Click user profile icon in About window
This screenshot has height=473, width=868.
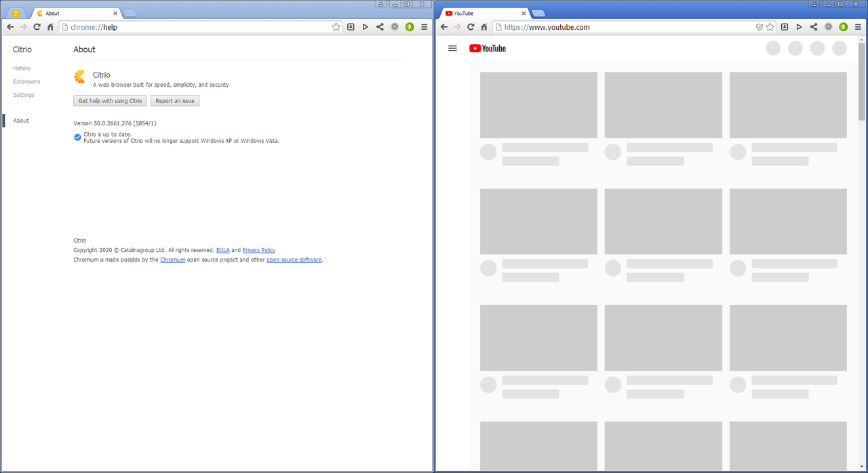click(381, 4)
